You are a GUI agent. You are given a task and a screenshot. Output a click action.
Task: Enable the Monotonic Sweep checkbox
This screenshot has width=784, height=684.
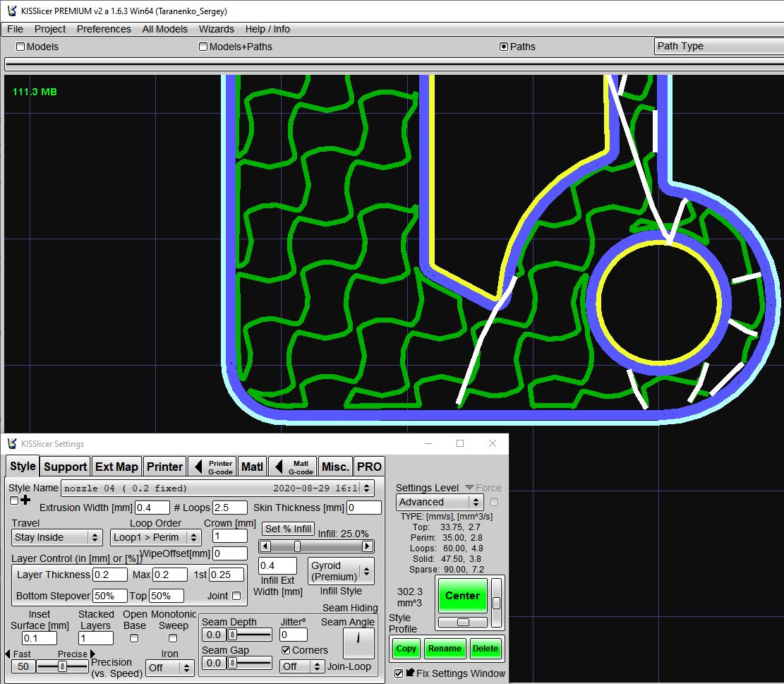click(173, 638)
